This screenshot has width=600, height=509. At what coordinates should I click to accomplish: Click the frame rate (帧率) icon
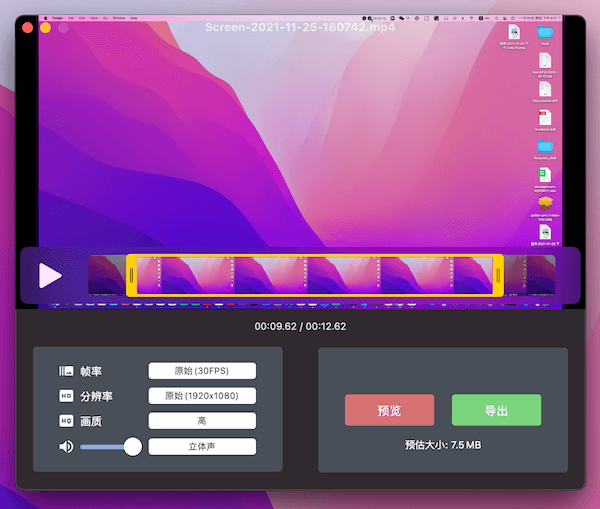coord(67,371)
